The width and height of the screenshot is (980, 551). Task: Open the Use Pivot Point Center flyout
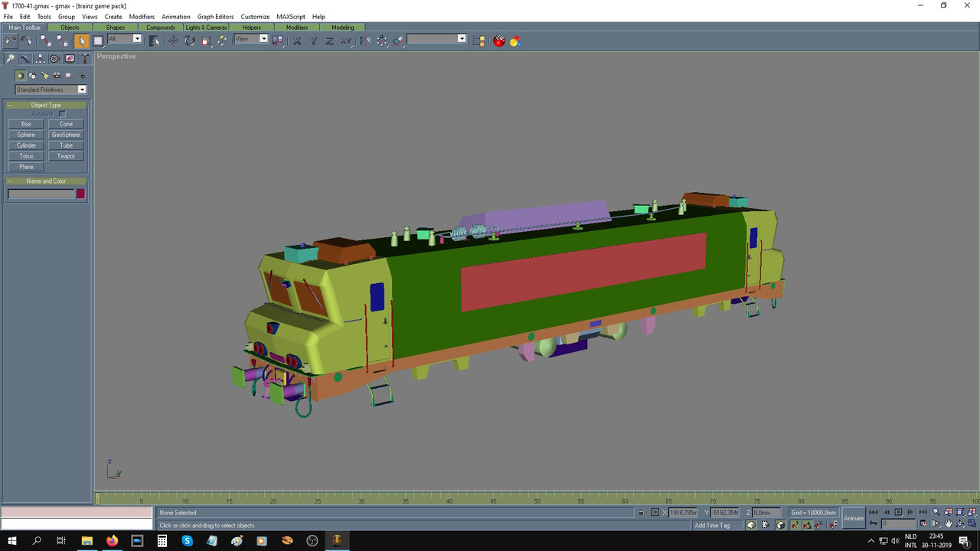(278, 41)
